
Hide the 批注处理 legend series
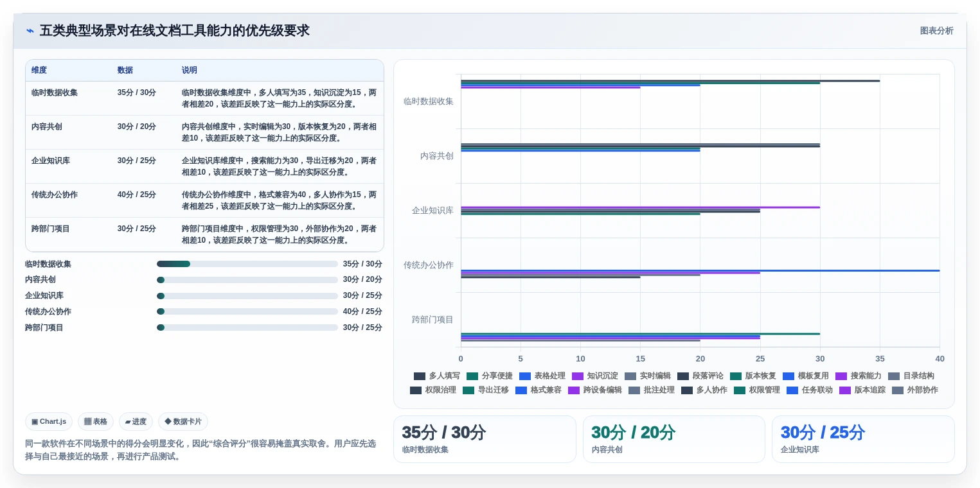[x=651, y=390]
